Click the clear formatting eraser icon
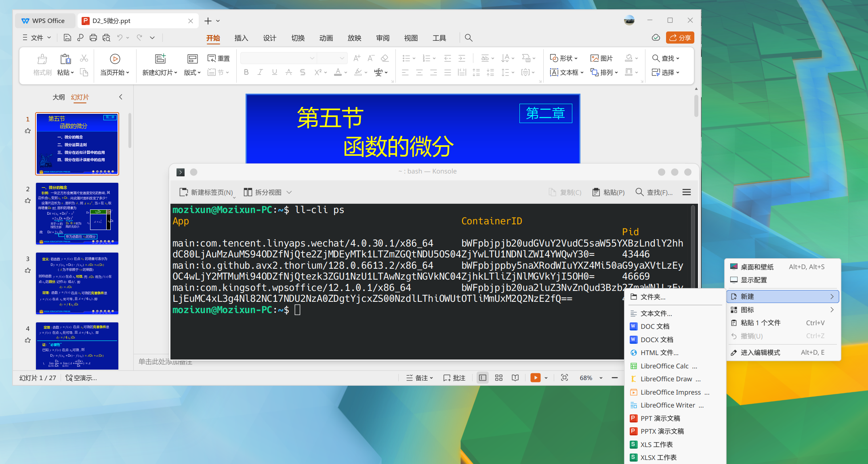Viewport: 868px width, 464px height. click(385, 58)
